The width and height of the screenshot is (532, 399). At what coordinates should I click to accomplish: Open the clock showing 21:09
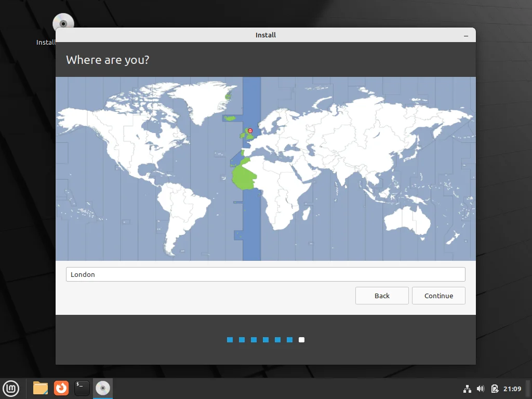512,389
